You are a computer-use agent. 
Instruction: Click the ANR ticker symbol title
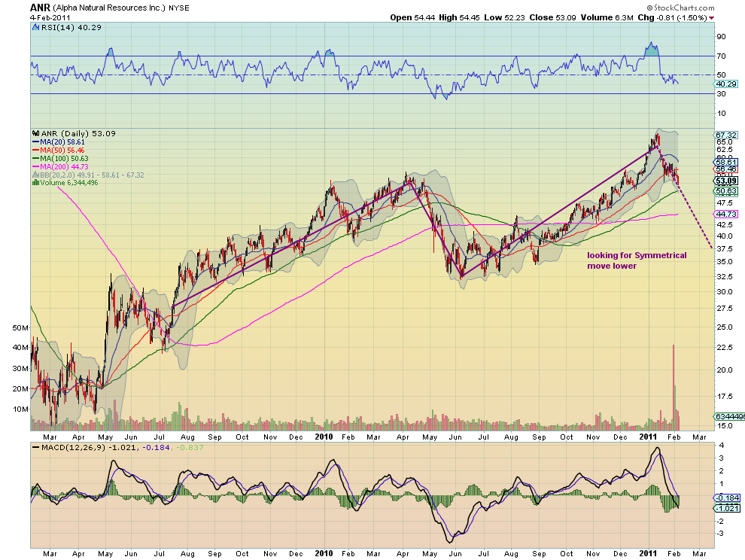click(40, 8)
